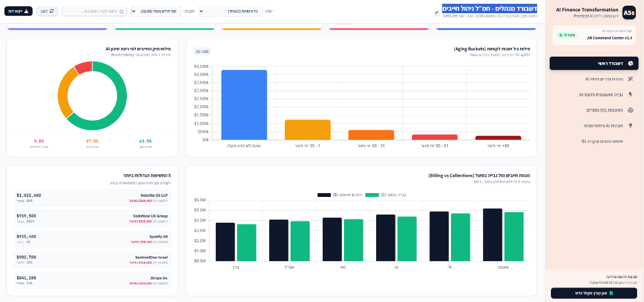This screenshot has height=302, width=644.
Task: Click the dark red 90+ days aging bar
Action: click(498, 138)
